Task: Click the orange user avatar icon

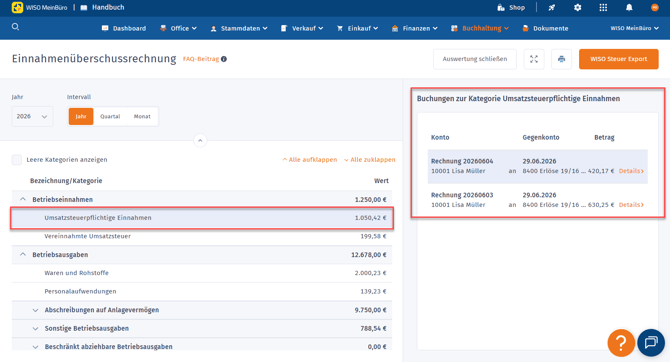Action: [x=654, y=8]
